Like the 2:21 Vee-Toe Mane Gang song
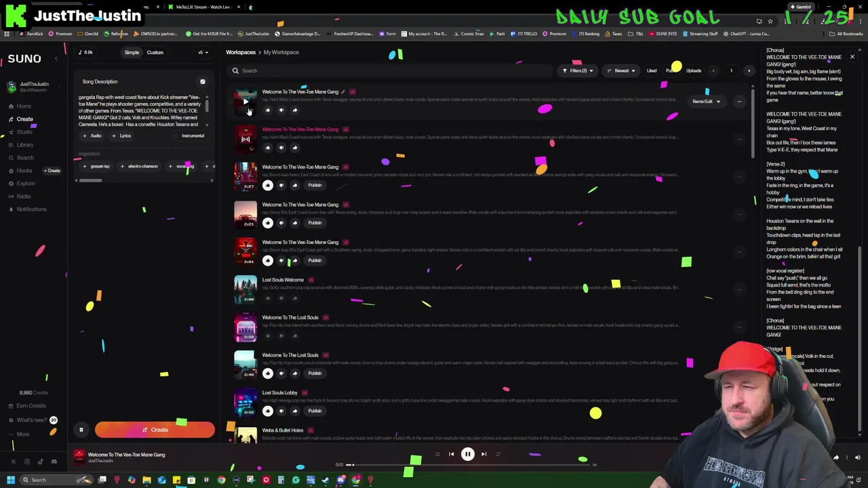 coord(268,223)
